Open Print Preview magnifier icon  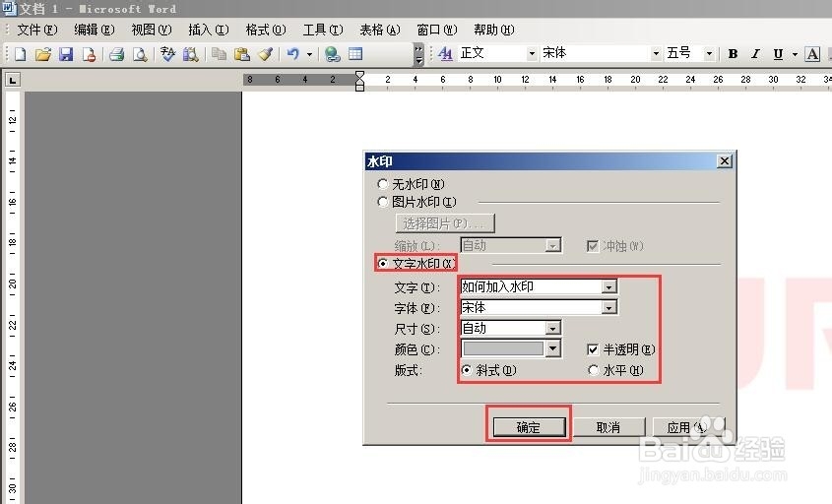click(140, 54)
